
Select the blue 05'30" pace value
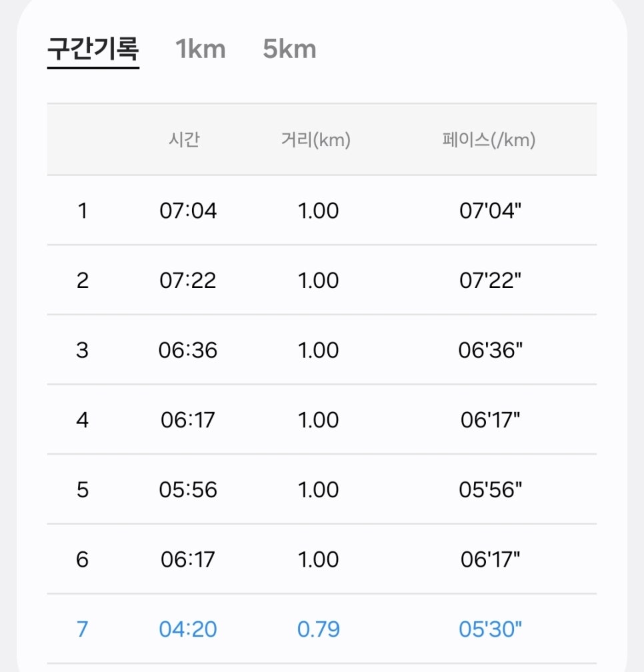click(x=491, y=629)
